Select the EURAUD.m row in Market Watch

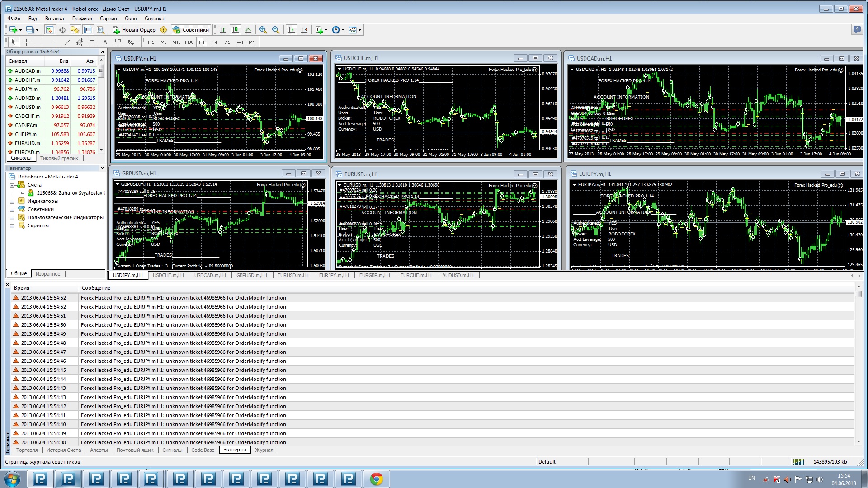pyautogui.click(x=52, y=143)
